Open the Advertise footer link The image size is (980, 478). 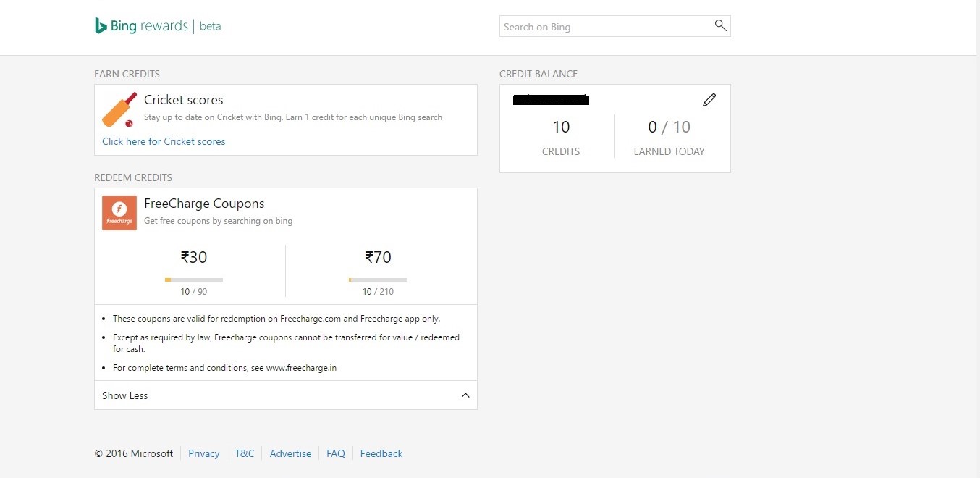[x=290, y=453]
